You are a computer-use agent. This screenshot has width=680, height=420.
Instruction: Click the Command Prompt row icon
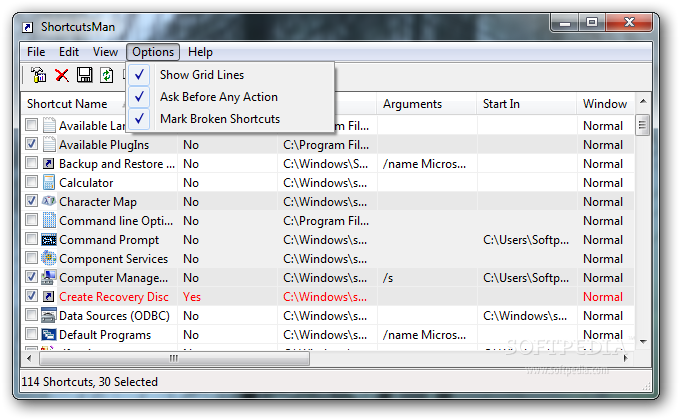point(49,240)
